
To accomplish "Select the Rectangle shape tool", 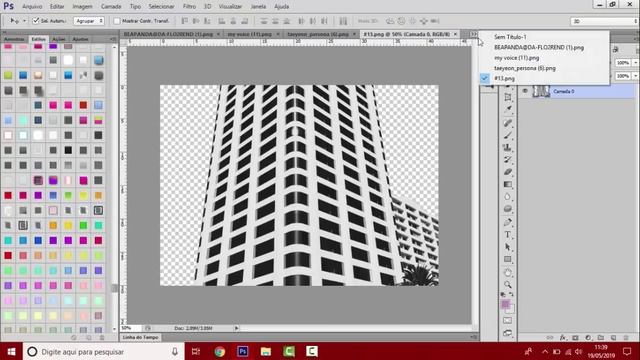I will point(508,259).
